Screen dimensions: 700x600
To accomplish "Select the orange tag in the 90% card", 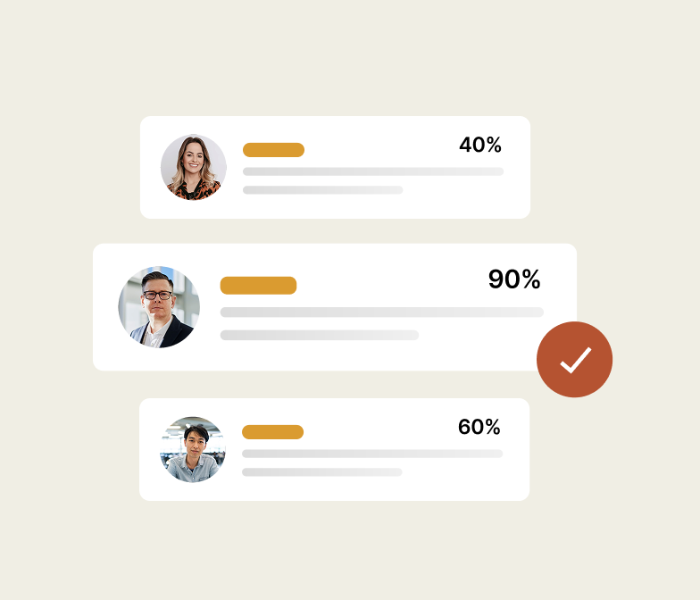I will click(x=258, y=286).
